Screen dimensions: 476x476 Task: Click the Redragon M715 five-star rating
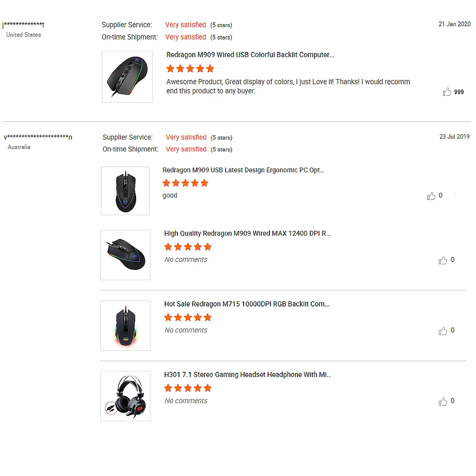(188, 317)
